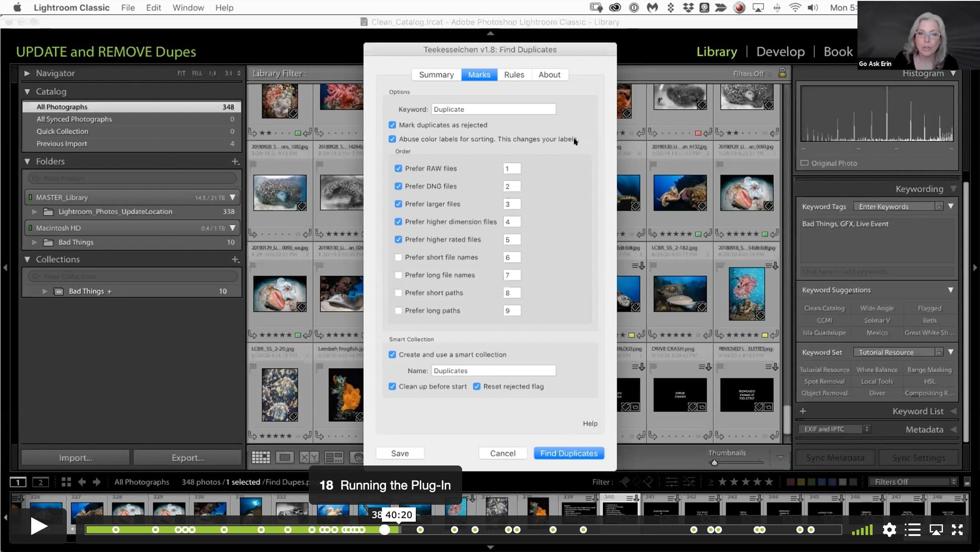
Task: Enable Prefer long paths
Action: pos(398,311)
